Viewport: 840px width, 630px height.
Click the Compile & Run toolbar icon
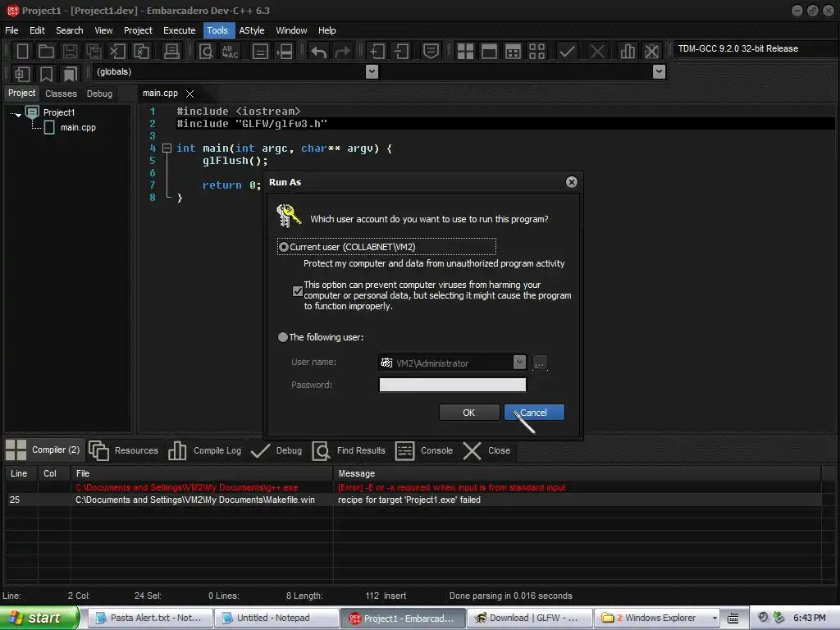tap(513, 52)
